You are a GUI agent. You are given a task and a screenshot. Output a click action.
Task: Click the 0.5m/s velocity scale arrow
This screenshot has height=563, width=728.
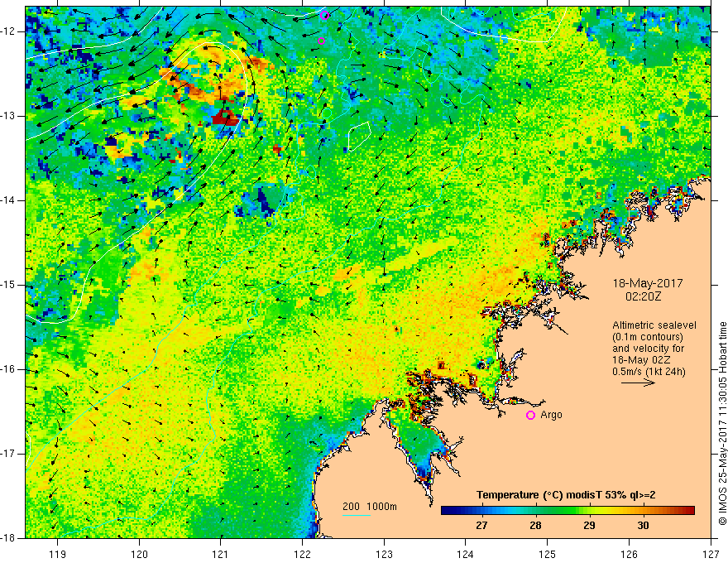(x=639, y=383)
